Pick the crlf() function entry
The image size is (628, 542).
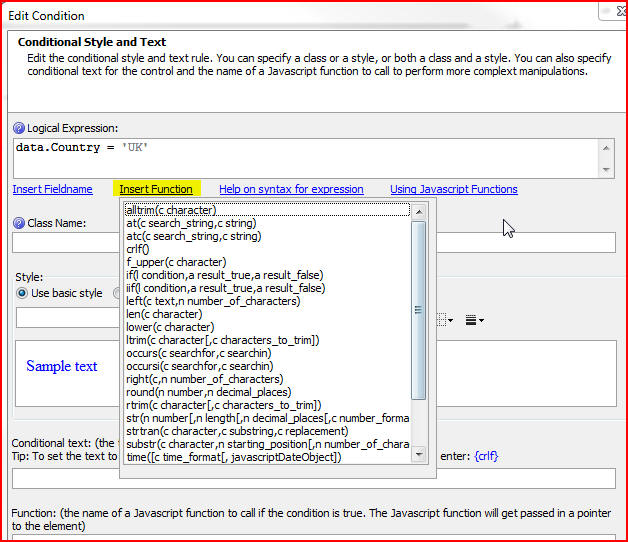click(267, 249)
